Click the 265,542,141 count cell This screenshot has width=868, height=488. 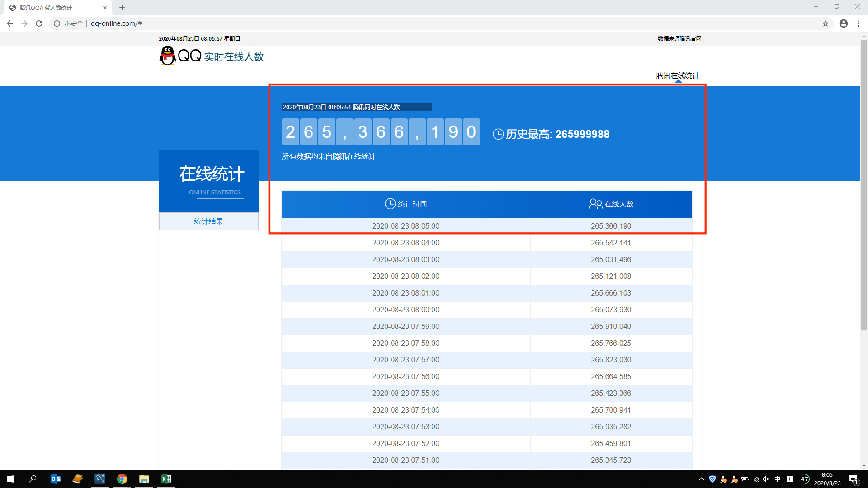611,243
